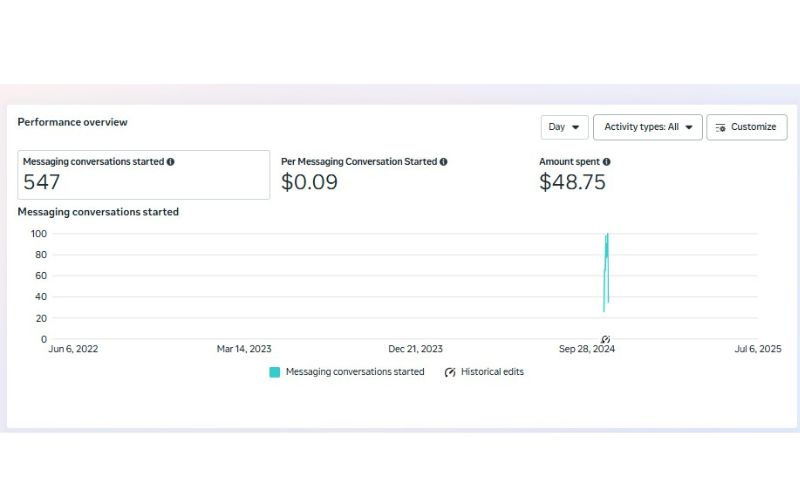800x500 pixels.
Task: Open the Day time-breakdown dropdown
Action: tap(564, 127)
